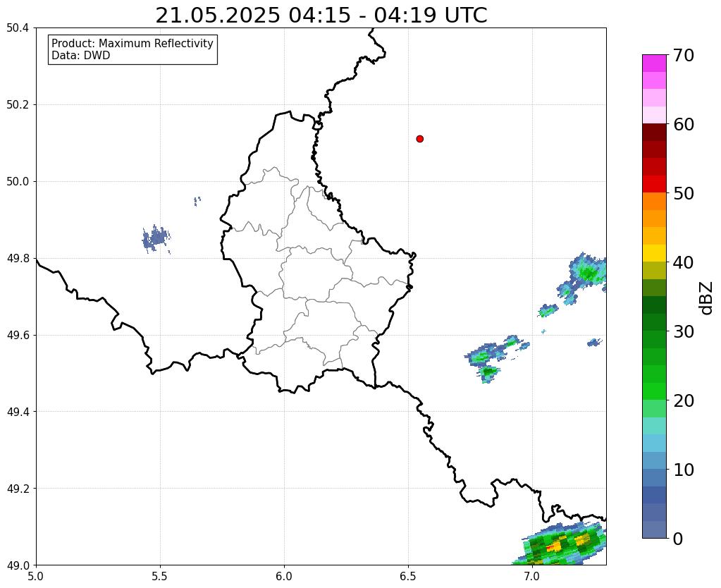
Task: Pick the bright green colorbar segment at 20
Action: click(654, 391)
